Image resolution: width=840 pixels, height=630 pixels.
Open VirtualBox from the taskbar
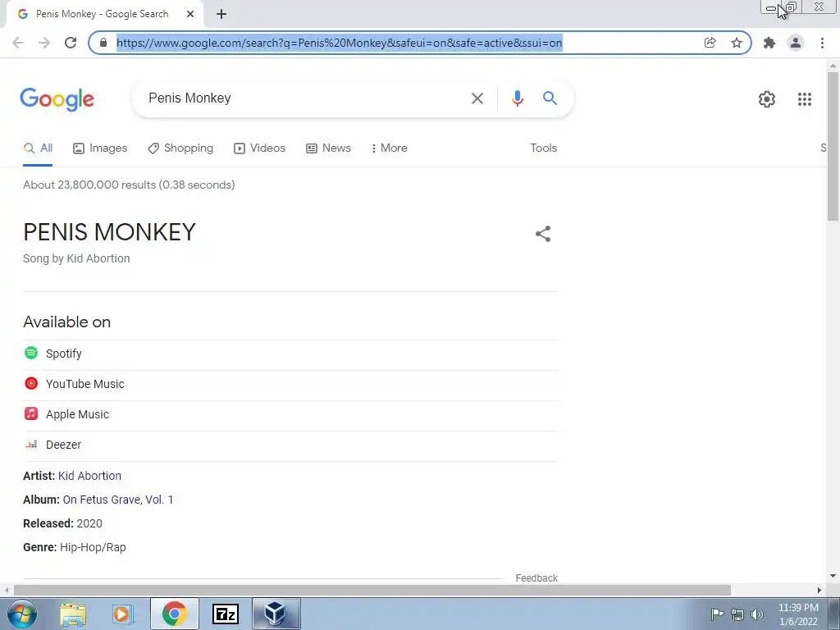click(276, 614)
